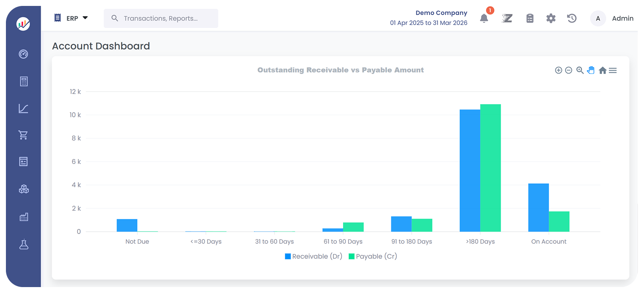
Task: Reset chart view with the home icon
Action: point(603,70)
